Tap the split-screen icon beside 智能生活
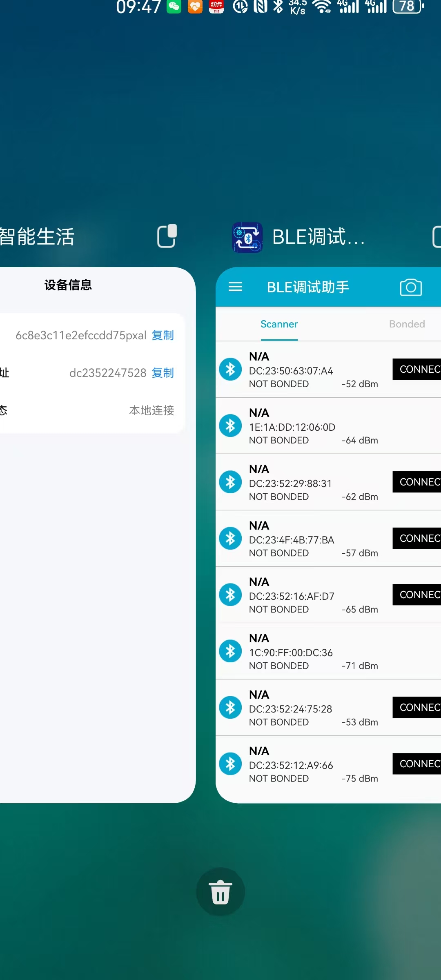Image resolution: width=441 pixels, height=980 pixels. [x=167, y=236]
